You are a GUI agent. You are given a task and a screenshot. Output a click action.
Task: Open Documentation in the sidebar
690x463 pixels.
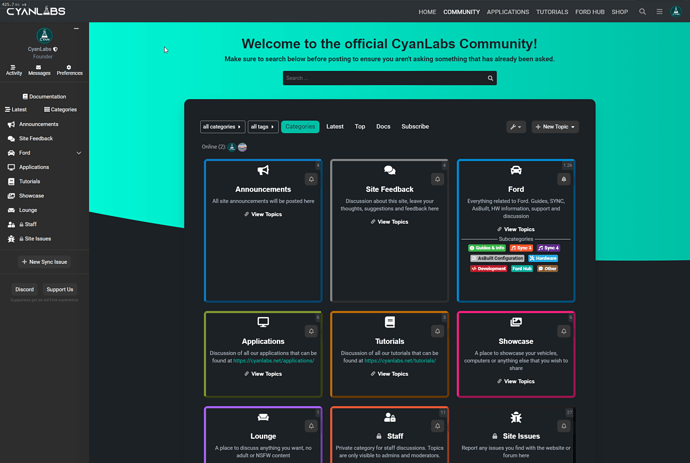point(44,97)
